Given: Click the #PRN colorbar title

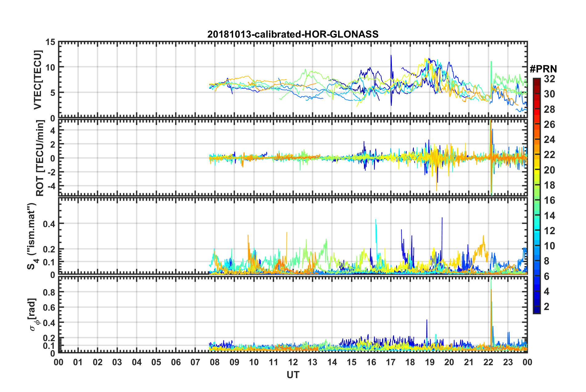Looking at the screenshot, I should click(x=543, y=69).
